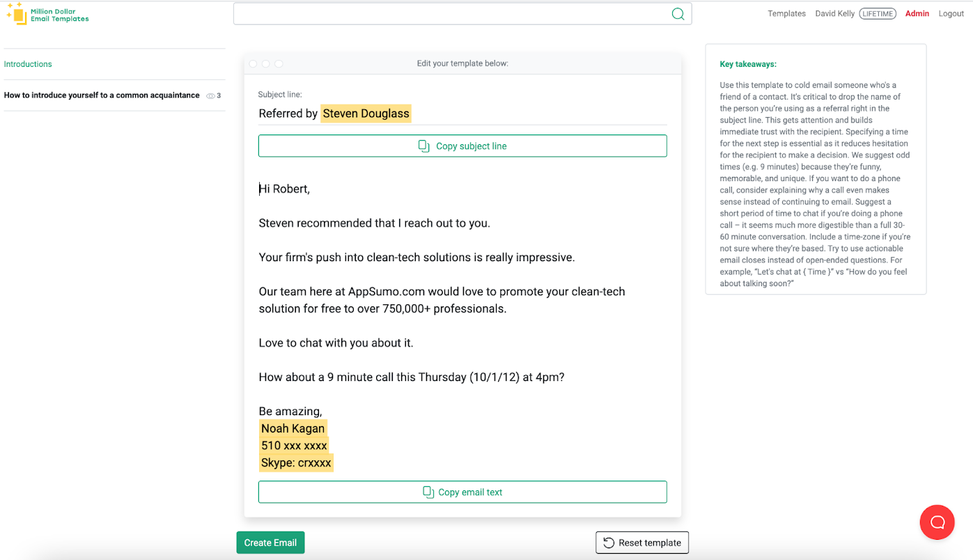The height and width of the screenshot is (560, 973).
Task: Click the first gray window dot
Action: point(253,64)
